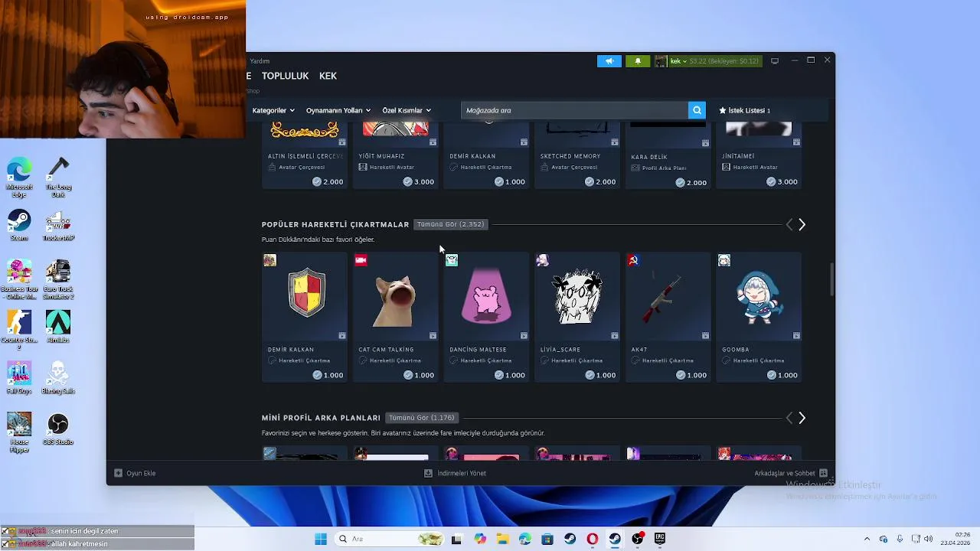980x551 pixels.
Task: Open the Livia_Scare sticker thumbnail
Action: (577, 297)
